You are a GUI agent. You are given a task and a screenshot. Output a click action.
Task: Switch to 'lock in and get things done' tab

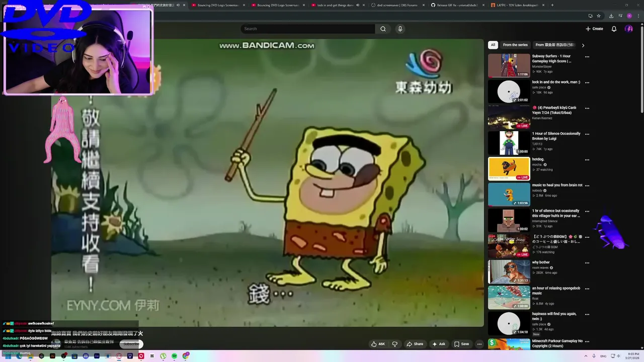tap(338, 5)
